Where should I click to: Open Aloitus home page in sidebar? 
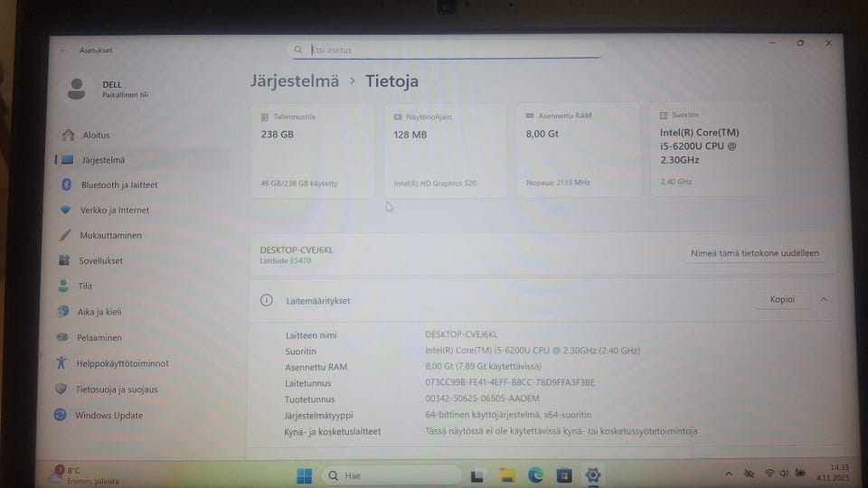click(x=96, y=135)
